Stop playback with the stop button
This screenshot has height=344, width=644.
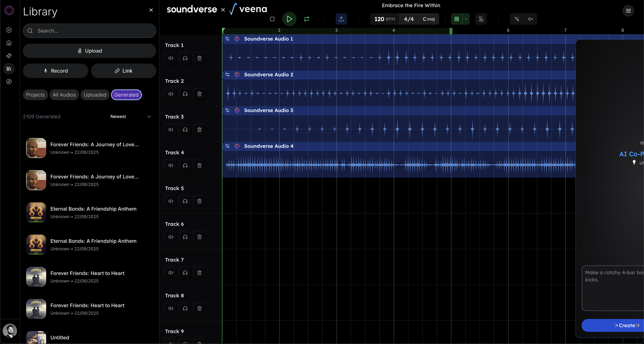272,19
